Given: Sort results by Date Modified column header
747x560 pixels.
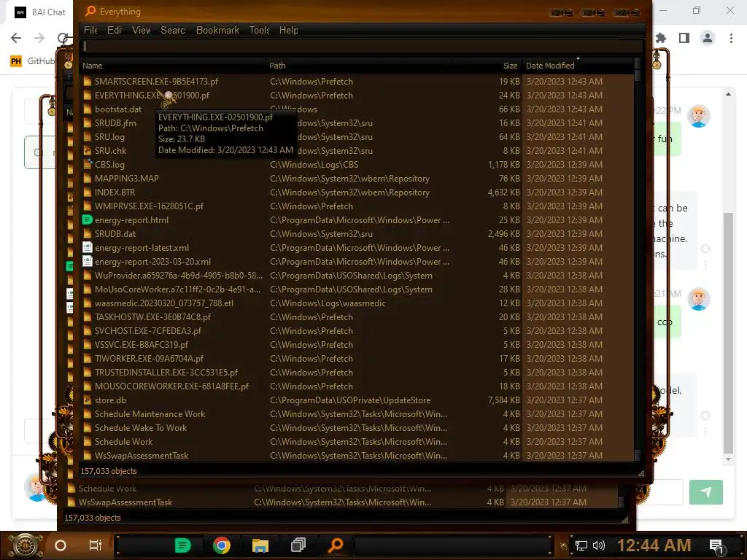Looking at the screenshot, I should [x=578, y=66].
